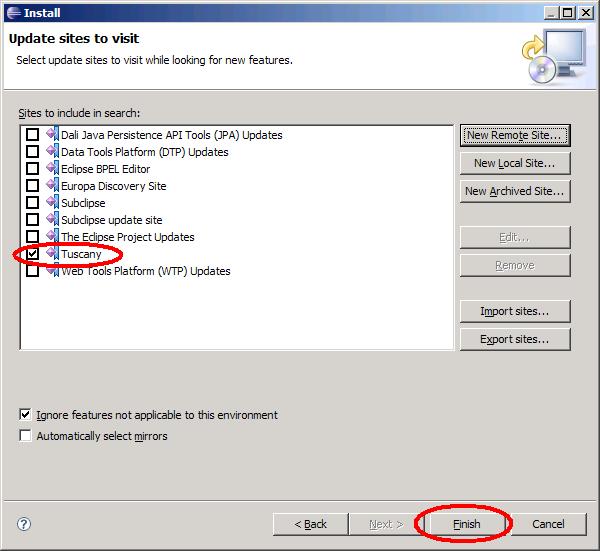Click the Data Tools Platform site icon

(x=53, y=151)
